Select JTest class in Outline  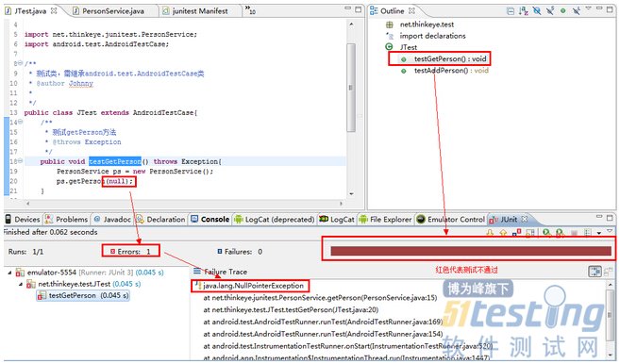409,47
